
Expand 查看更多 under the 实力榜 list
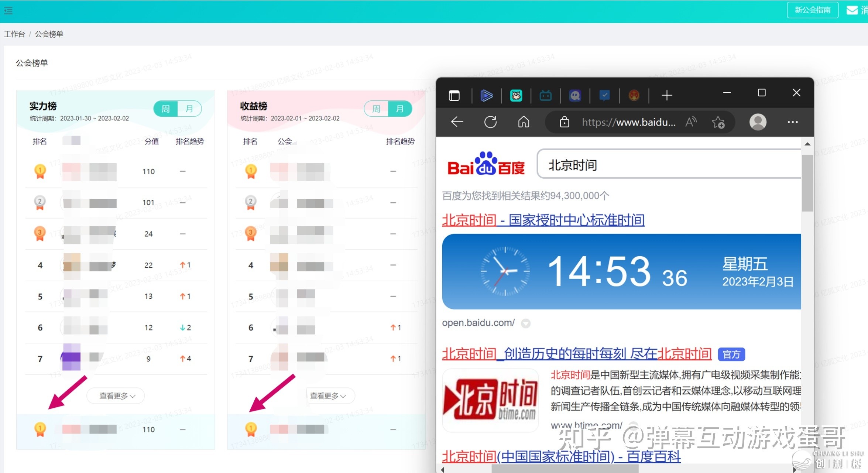(x=116, y=396)
